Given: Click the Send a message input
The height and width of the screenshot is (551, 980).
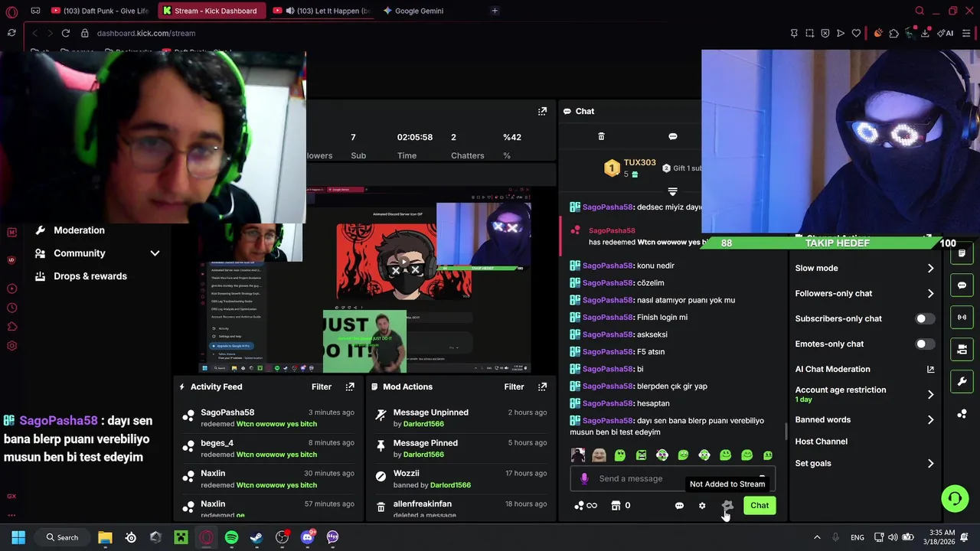Looking at the screenshot, I should coord(672,478).
